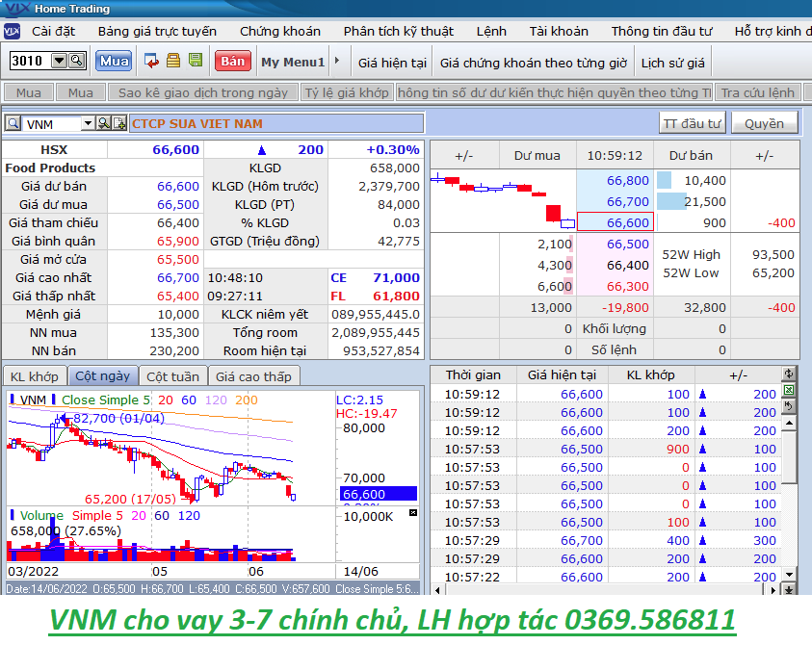Screen dimensions: 812x645
Task: Click the highlighted 66,600 order book price
Action: (x=616, y=222)
